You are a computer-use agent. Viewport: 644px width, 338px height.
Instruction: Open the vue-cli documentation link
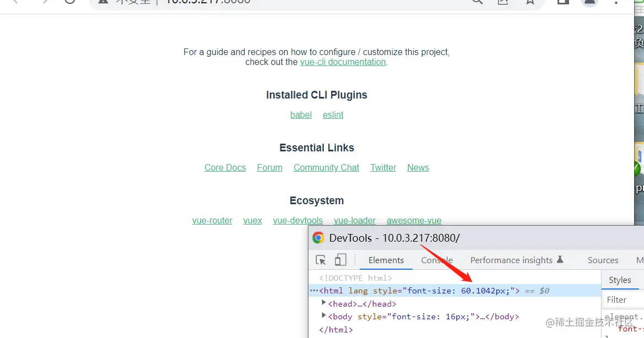coord(343,62)
